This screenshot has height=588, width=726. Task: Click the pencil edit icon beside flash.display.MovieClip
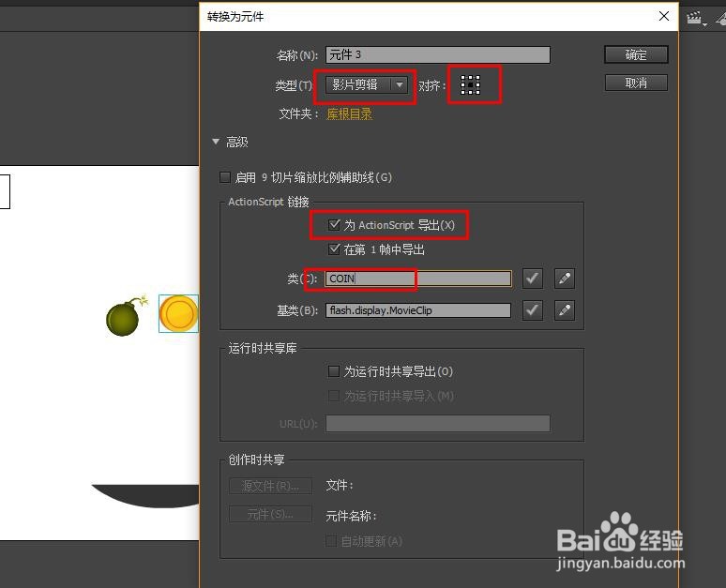click(565, 310)
